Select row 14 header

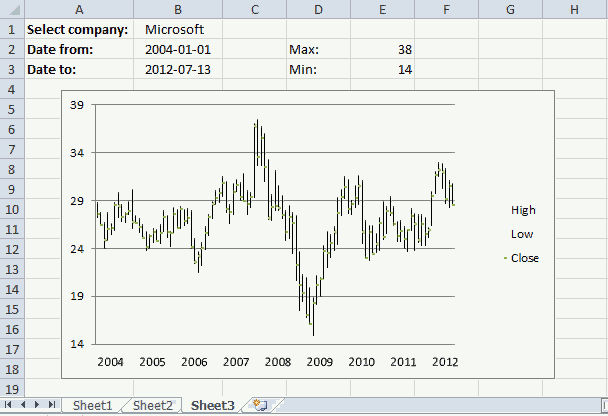point(12,289)
